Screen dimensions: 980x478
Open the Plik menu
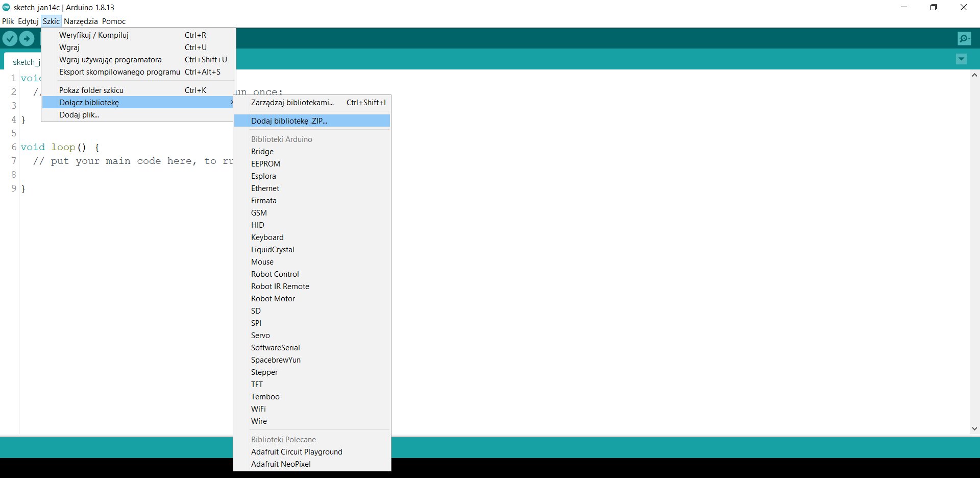8,21
